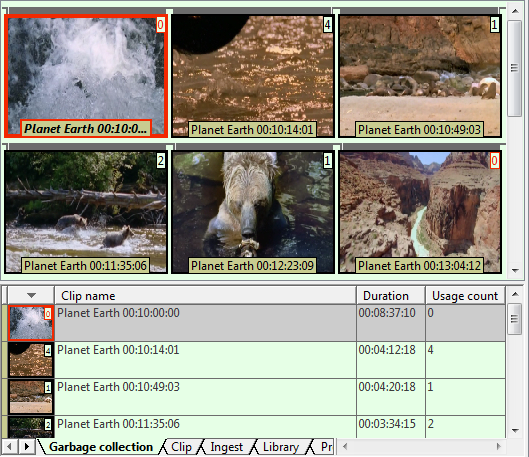Select list row Planet Earth 00:10:49:03

coord(253,397)
